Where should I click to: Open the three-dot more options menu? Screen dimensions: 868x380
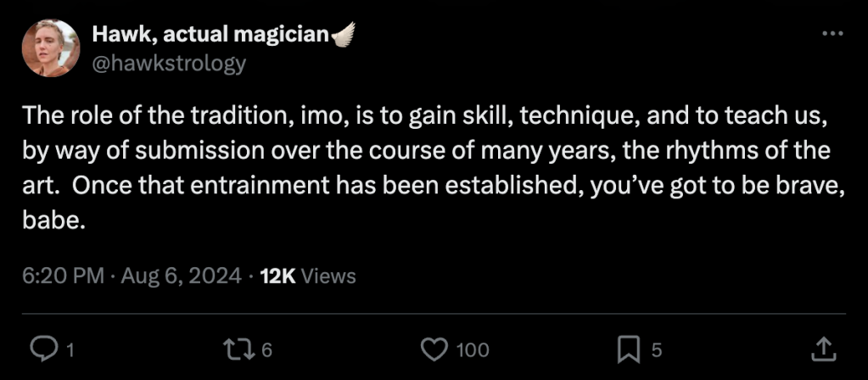point(833,33)
